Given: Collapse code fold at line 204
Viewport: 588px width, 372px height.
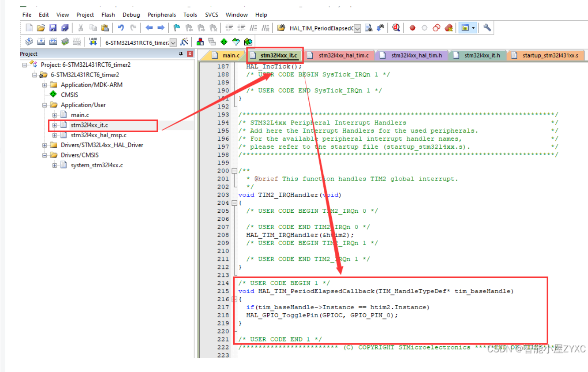Looking at the screenshot, I should pyautogui.click(x=234, y=203).
